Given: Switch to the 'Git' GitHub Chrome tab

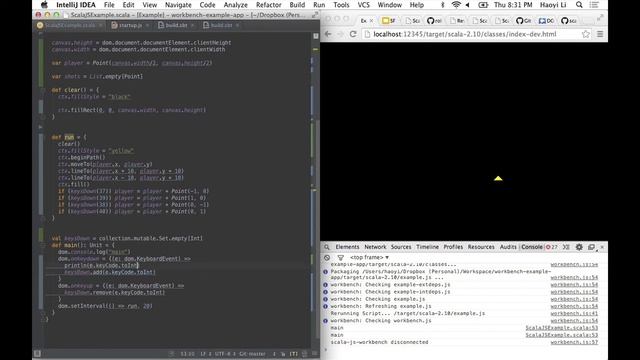Looking at the screenshot, I should (524, 20).
